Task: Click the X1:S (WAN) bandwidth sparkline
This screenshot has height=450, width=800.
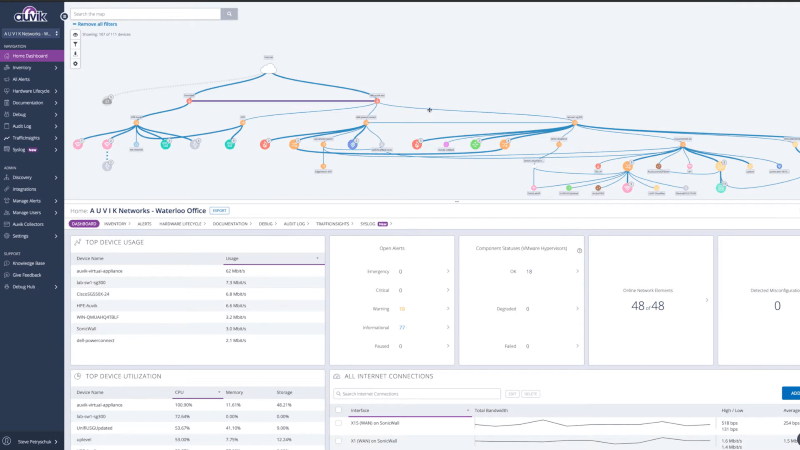Action: (592, 423)
